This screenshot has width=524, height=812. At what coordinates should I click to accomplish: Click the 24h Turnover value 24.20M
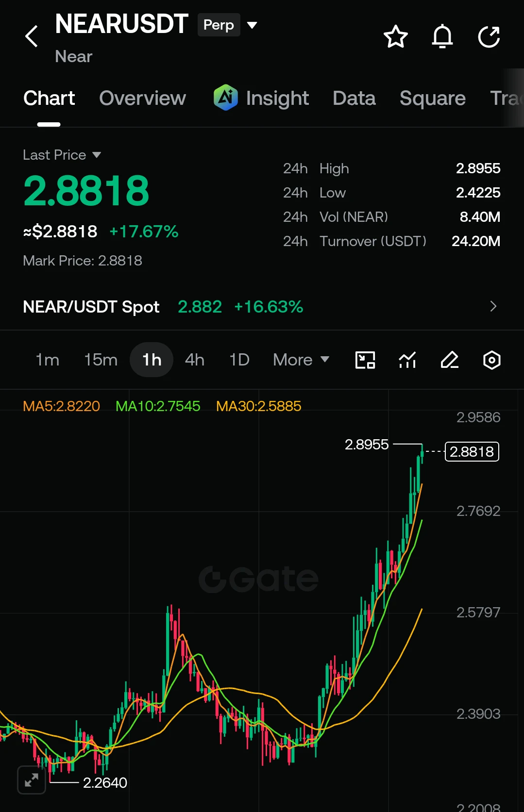click(x=476, y=241)
